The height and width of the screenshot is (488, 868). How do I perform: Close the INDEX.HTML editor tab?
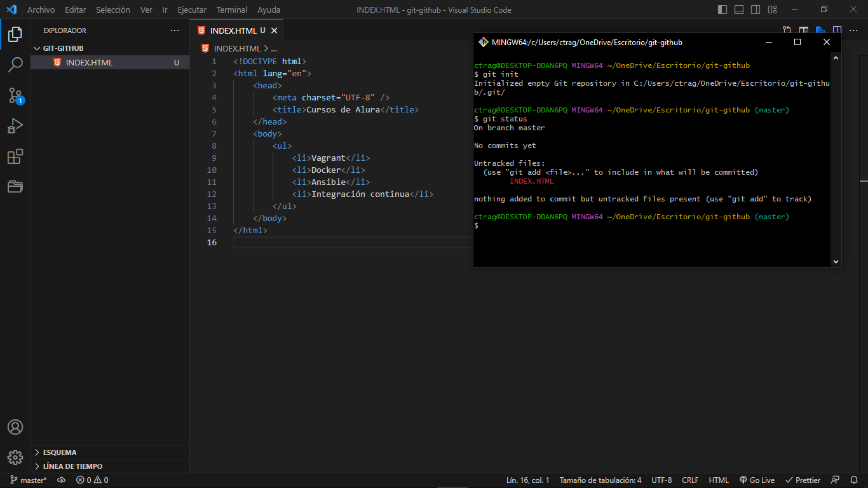(275, 30)
